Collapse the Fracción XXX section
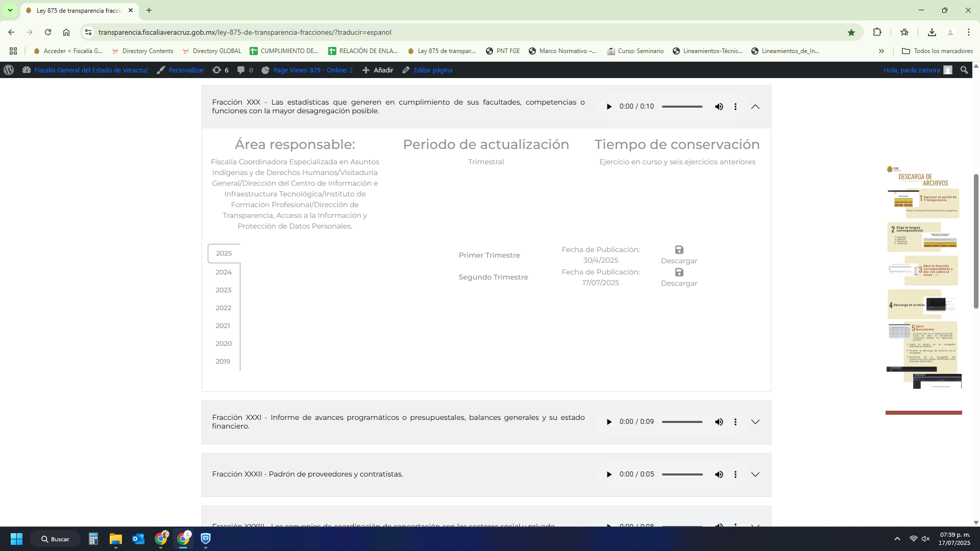The image size is (980, 551). coord(755,107)
